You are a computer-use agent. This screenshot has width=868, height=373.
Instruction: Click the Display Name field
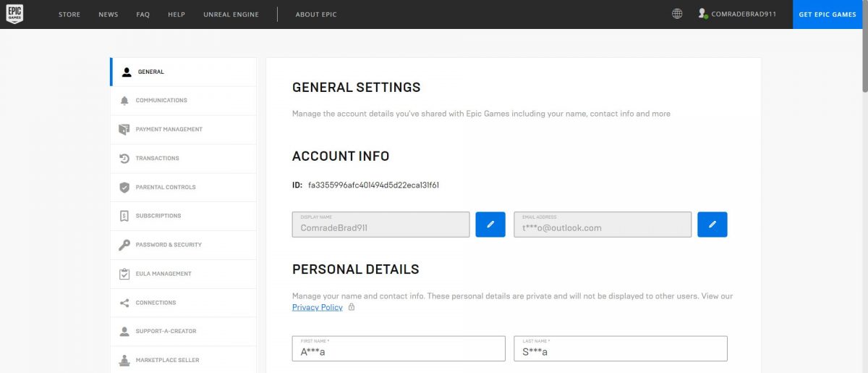(381, 225)
